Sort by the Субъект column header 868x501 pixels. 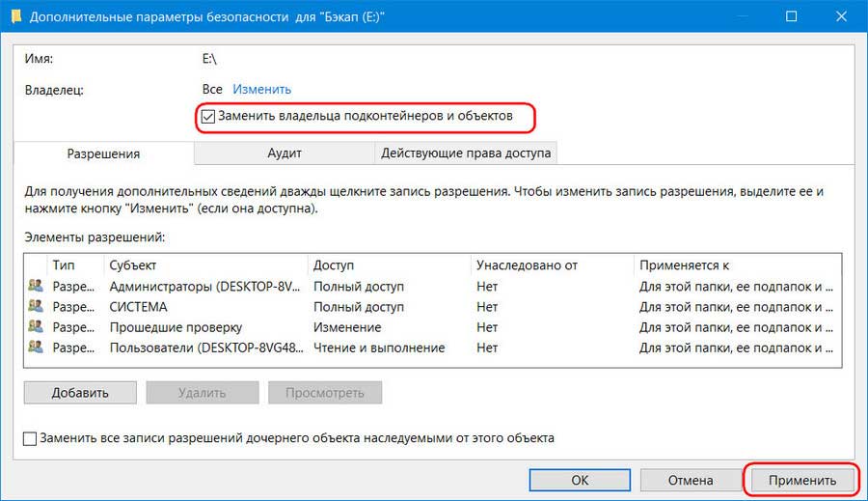(x=205, y=264)
